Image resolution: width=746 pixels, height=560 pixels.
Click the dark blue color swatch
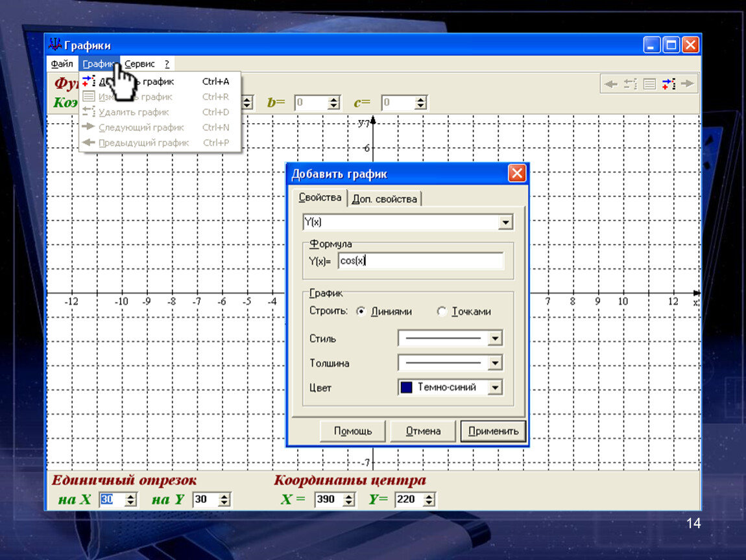click(x=407, y=388)
